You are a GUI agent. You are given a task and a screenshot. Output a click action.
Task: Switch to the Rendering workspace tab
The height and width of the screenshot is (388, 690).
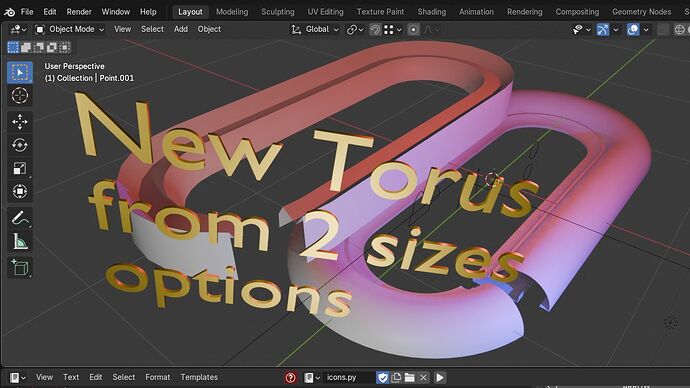pyautogui.click(x=525, y=12)
